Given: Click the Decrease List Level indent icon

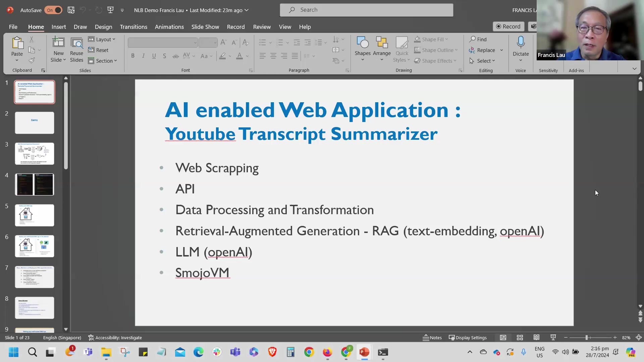Looking at the screenshot, I should [x=297, y=42].
